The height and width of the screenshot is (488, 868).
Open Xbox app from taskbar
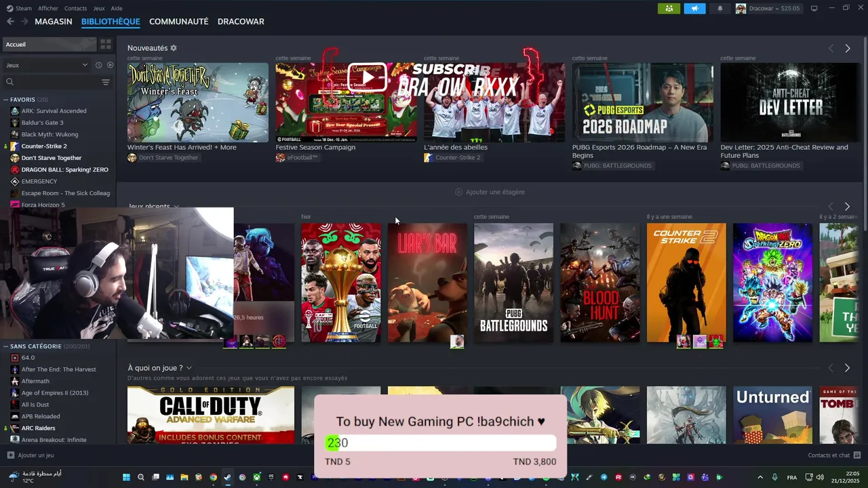click(256, 477)
